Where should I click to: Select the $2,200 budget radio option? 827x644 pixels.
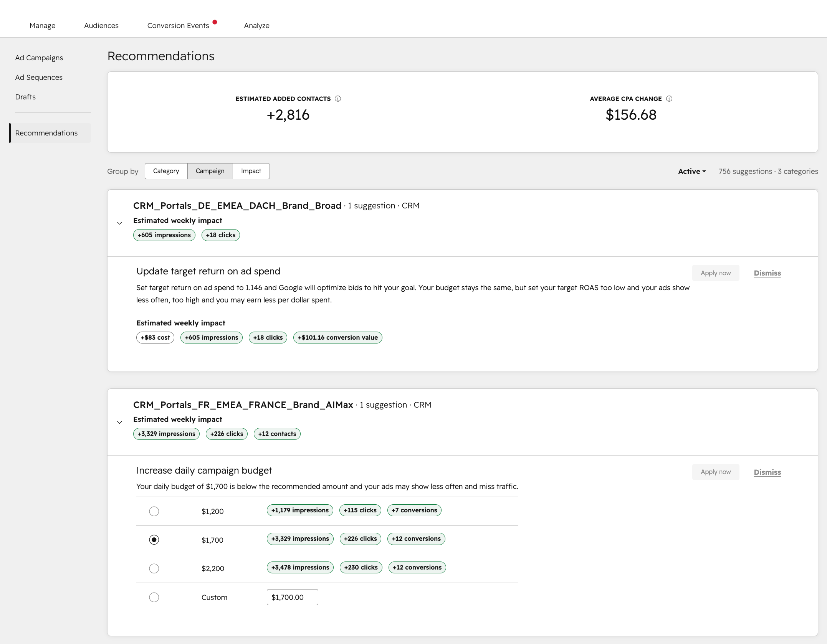tap(154, 568)
